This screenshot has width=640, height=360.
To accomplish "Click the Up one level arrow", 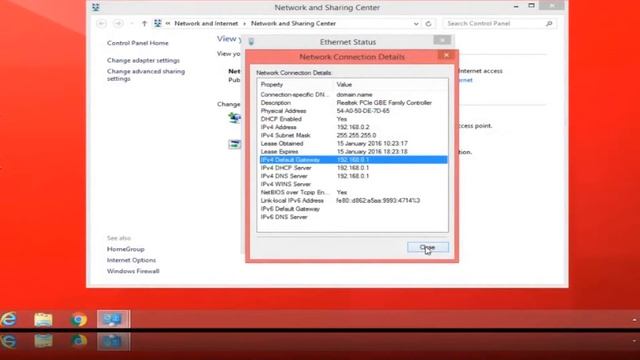I will pos(144,24).
